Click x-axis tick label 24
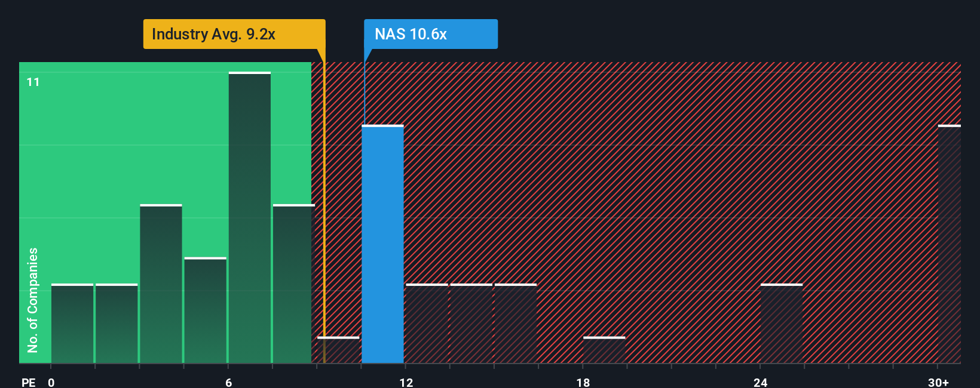This screenshot has height=388, width=980. click(760, 382)
